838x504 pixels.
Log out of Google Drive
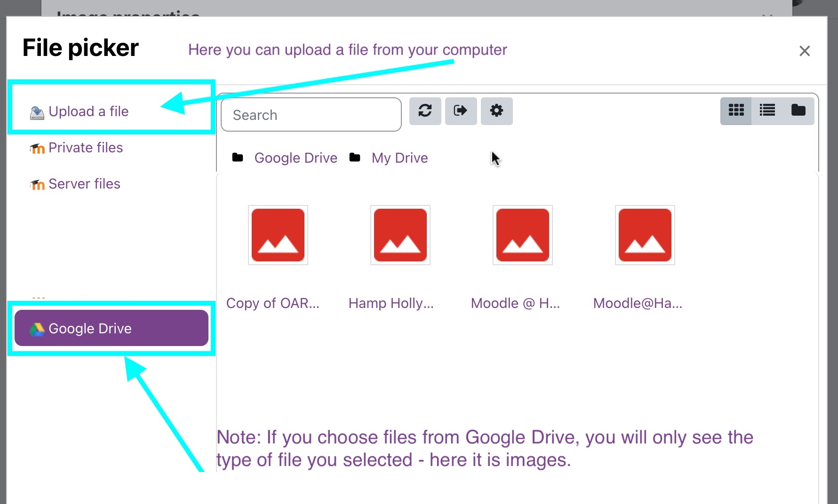coord(461,111)
